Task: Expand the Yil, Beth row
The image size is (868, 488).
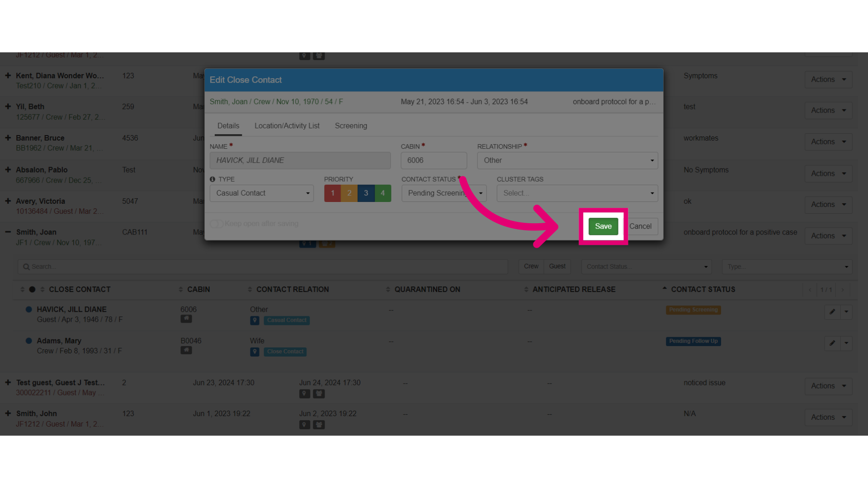Action: click(x=8, y=107)
